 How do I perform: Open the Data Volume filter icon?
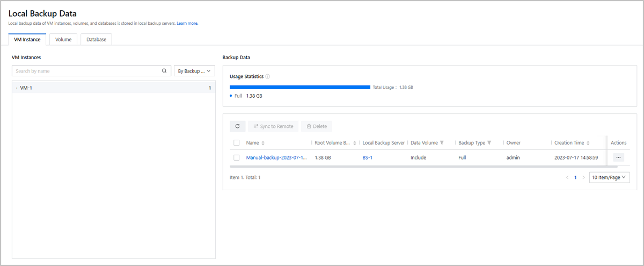pos(442,143)
